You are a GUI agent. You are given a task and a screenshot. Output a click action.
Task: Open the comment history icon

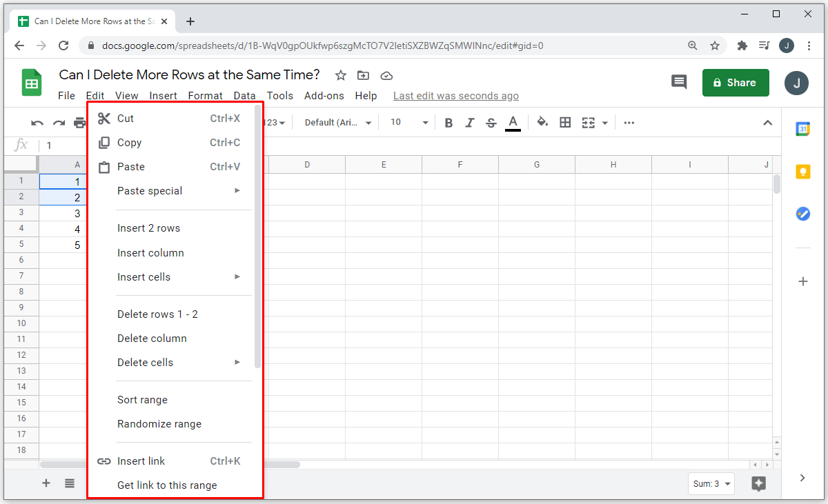(x=679, y=83)
